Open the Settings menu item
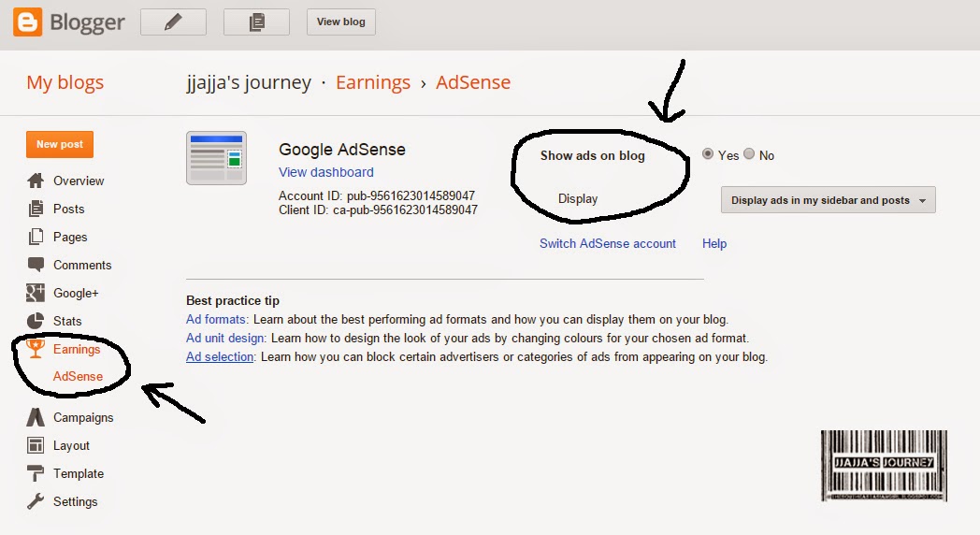Screen dimensions: 980x535 point(75,502)
